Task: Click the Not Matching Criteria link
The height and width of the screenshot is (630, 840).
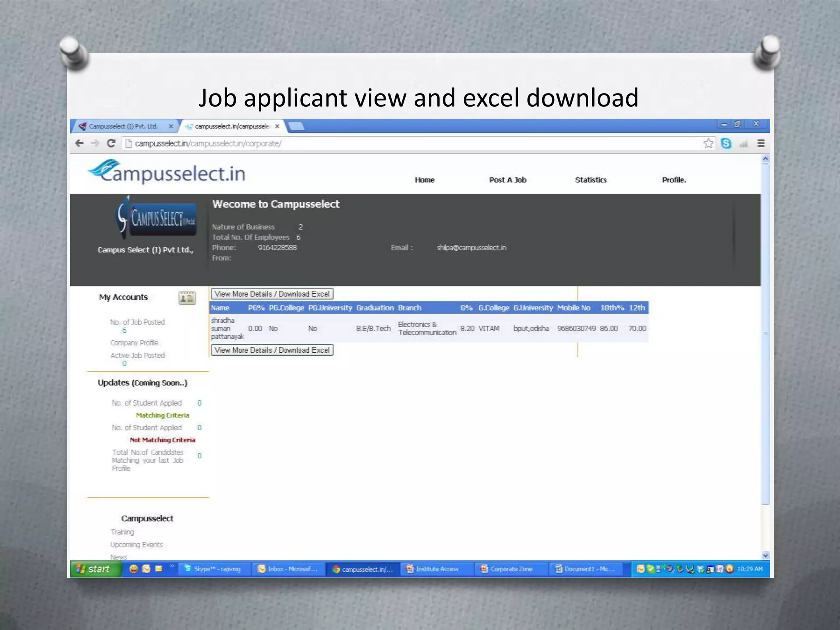Action: pos(162,440)
